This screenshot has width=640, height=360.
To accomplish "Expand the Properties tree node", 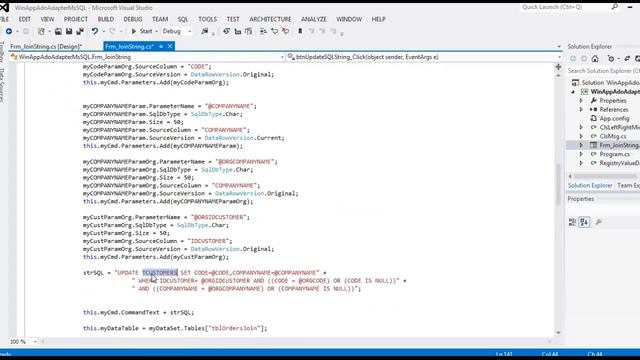I will pyautogui.click(x=581, y=100).
